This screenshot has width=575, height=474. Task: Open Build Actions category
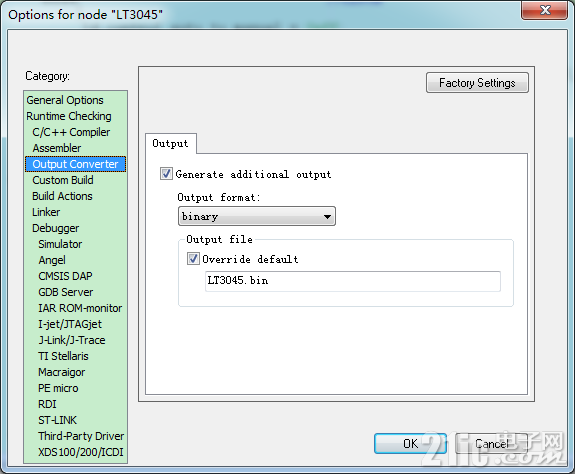[x=62, y=196]
